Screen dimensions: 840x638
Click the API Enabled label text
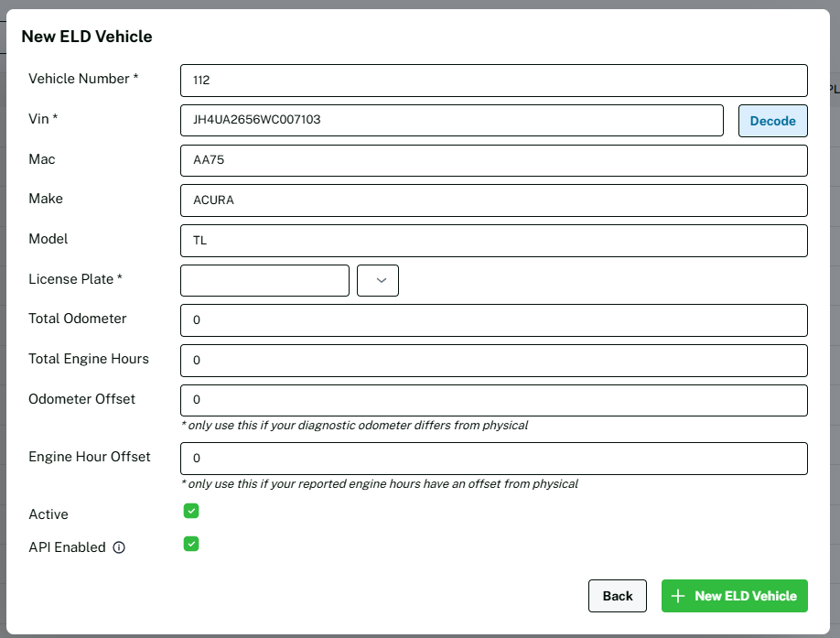click(x=68, y=547)
